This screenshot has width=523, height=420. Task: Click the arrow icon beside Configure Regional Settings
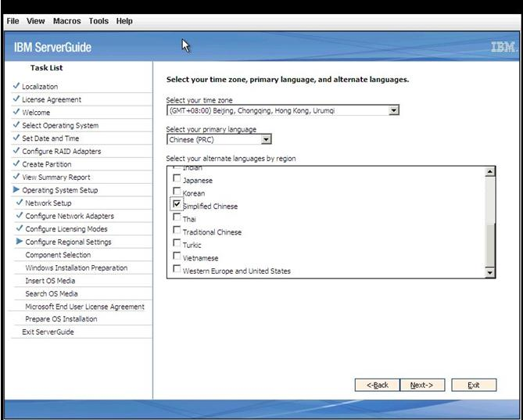pyautogui.click(x=20, y=241)
